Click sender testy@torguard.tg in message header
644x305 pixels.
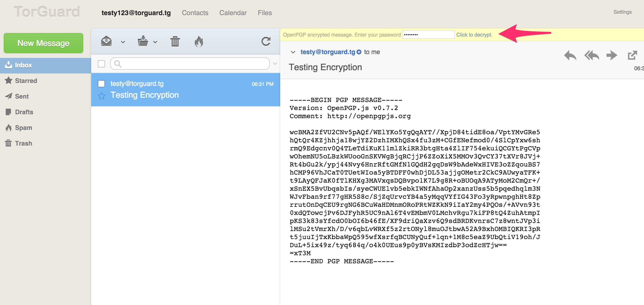pyautogui.click(x=328, y=52)
